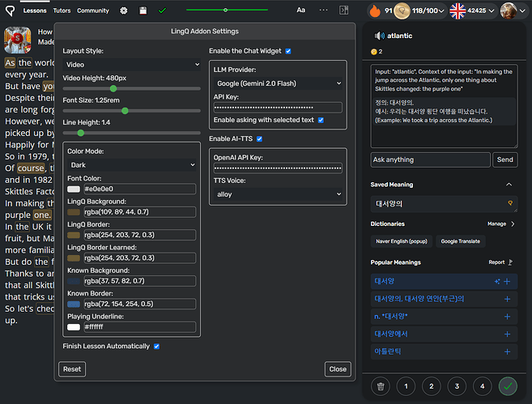This screenshot has height=404, width=532.
Task: Open the user profile avatar
Action: [x=509, y=11]
